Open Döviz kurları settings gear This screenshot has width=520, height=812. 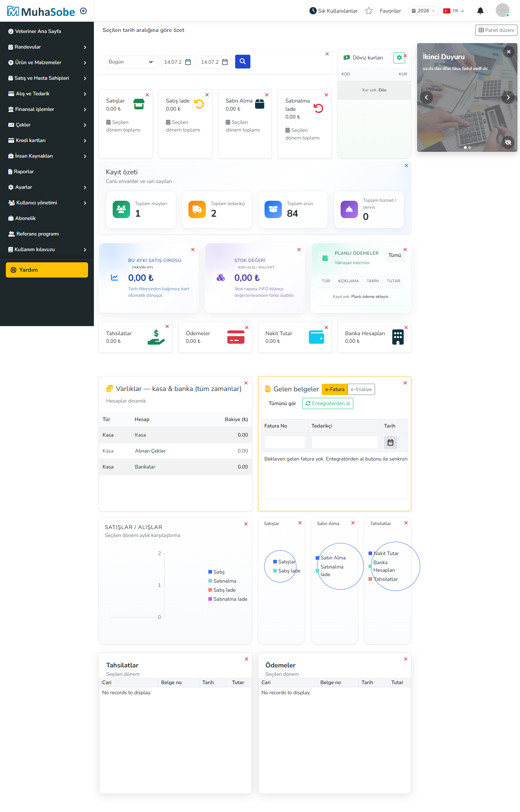click(x=399, y=58)
